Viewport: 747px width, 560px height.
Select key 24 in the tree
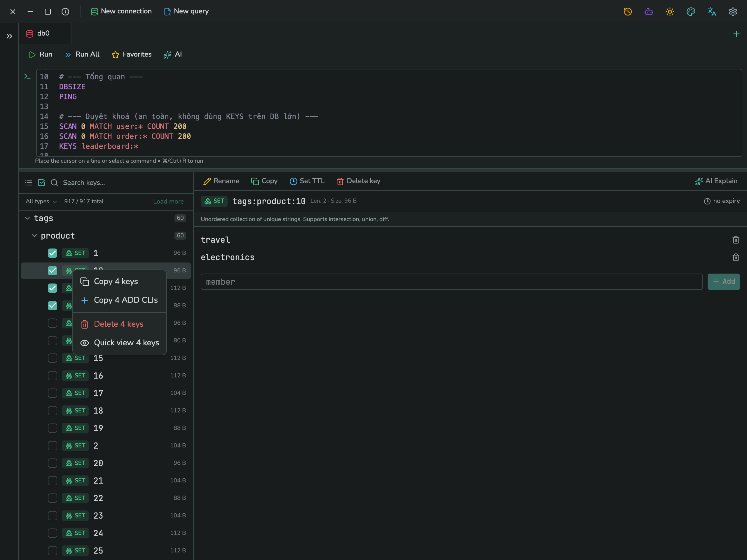click(x=106, y=533)
